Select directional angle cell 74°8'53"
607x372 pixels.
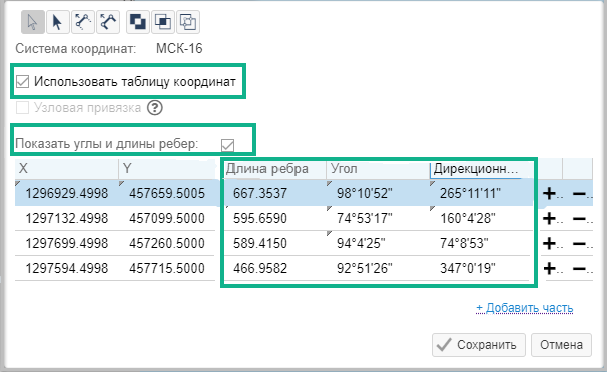pyautogui.click(x=481, y=243)
